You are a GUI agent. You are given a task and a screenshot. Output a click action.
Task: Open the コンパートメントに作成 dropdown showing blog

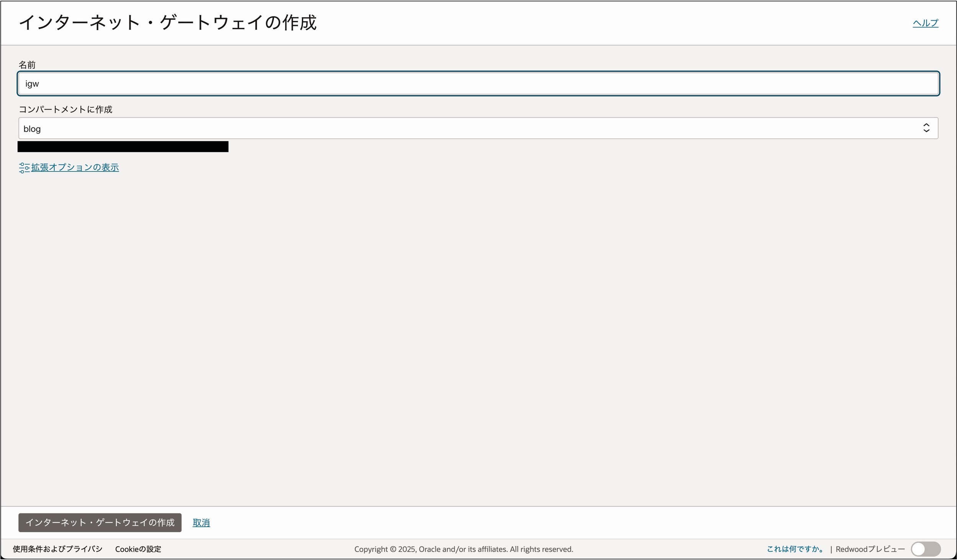478,128
